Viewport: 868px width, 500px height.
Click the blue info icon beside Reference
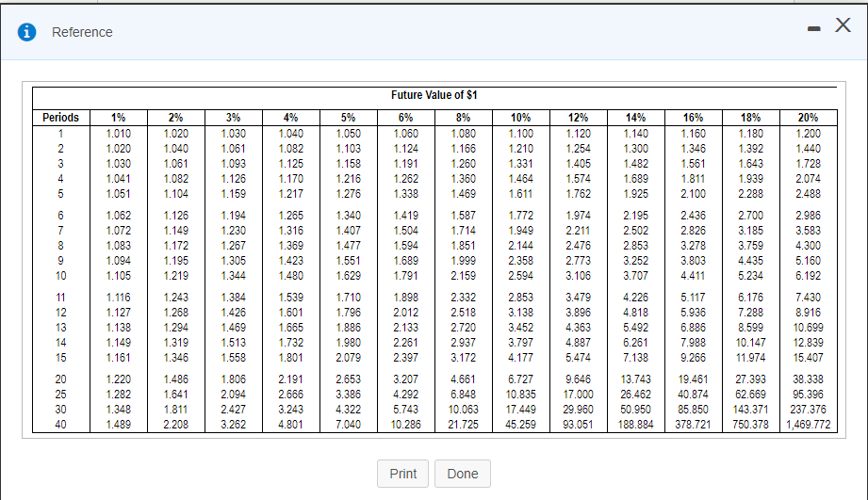point(27,32)
